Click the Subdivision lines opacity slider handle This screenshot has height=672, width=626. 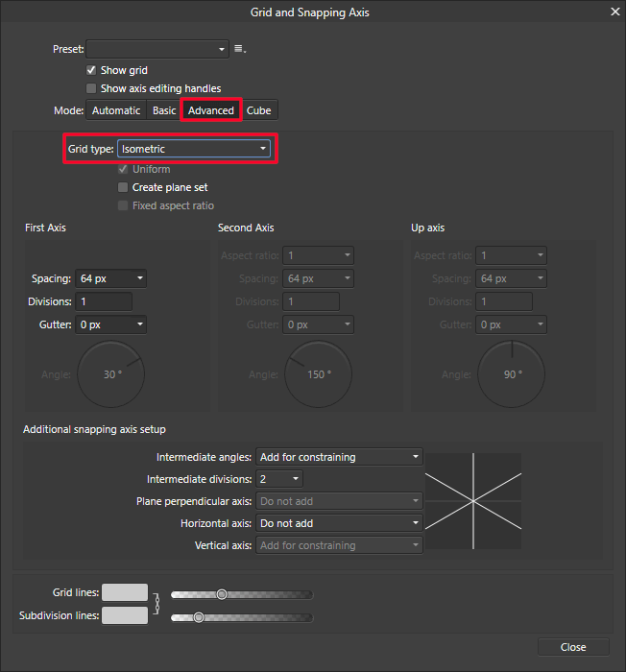tap(199, 617)
